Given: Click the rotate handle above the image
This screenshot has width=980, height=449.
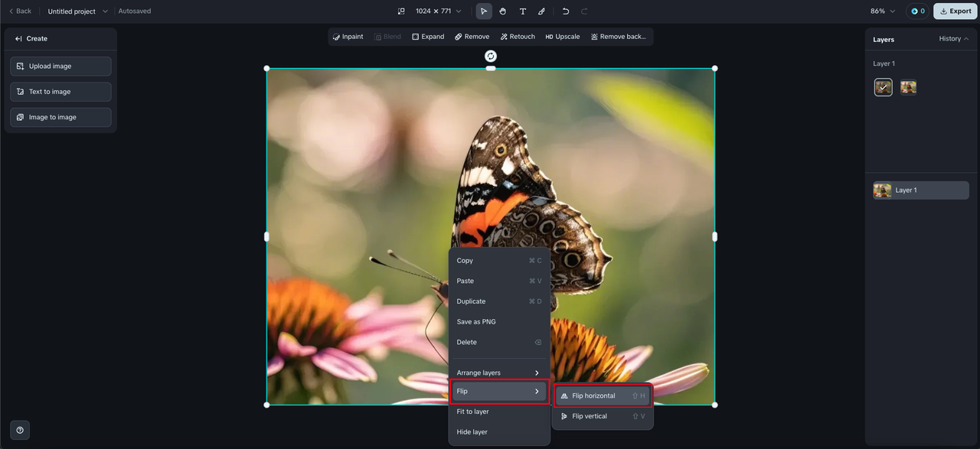Looking at the screenshot, I should [x=491, y=56].
